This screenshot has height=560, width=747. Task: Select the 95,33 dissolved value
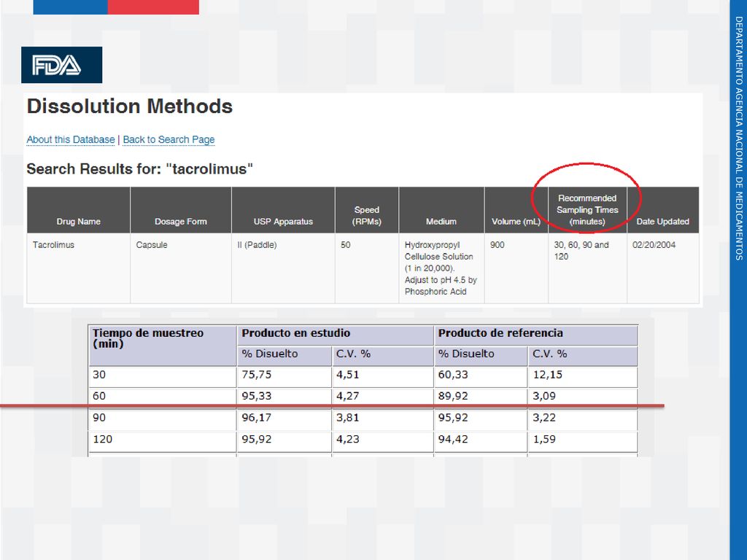pyautogui.click(x=284, y=397)
